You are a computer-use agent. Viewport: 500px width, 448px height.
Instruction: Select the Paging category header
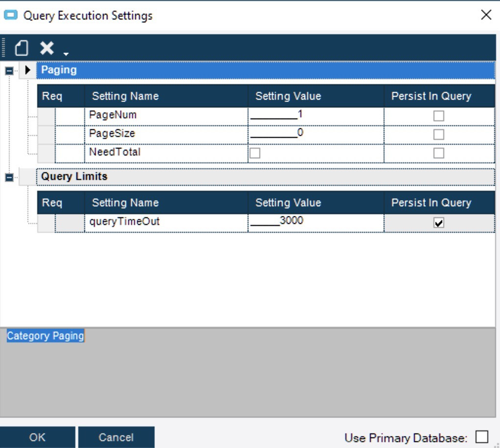tap(265, 70)
